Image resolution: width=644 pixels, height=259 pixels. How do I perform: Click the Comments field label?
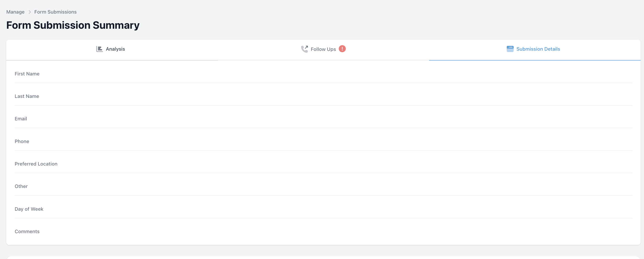(x=27, y=232)
